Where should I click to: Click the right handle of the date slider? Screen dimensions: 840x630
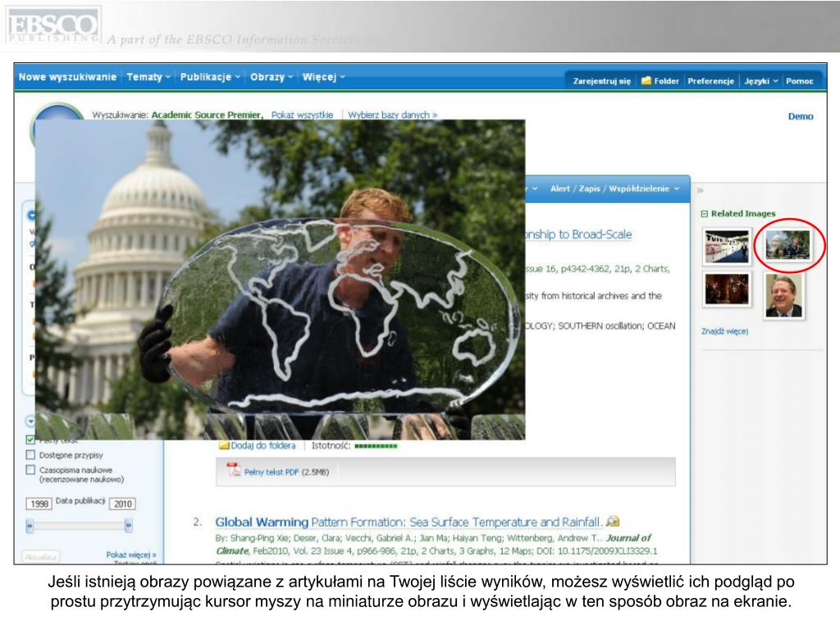[129, 526]
